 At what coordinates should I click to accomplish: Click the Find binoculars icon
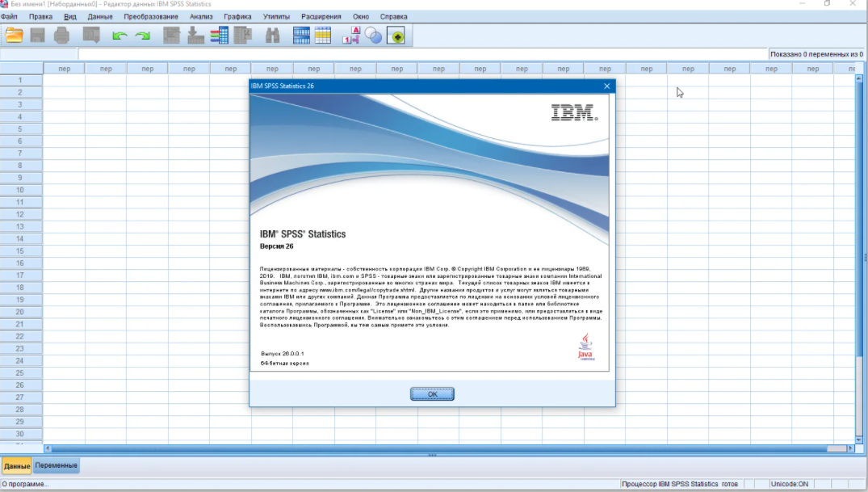pos(272,36)
